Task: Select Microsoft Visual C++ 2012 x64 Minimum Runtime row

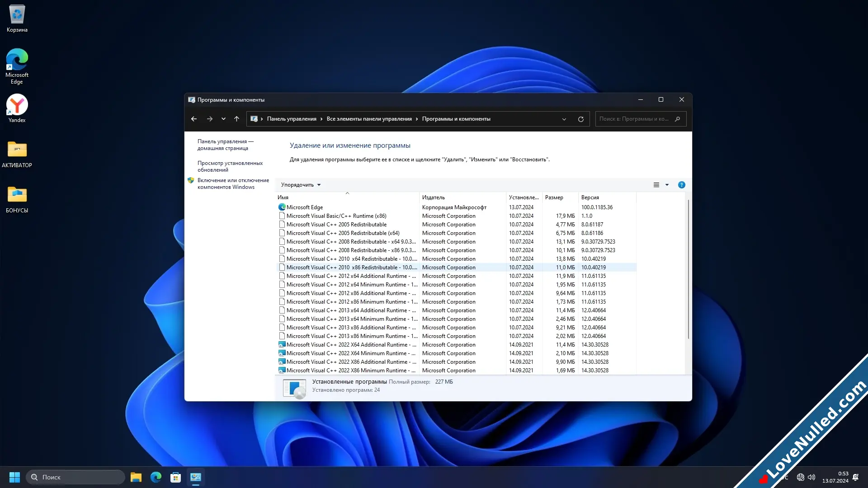Action: point(456,285)
